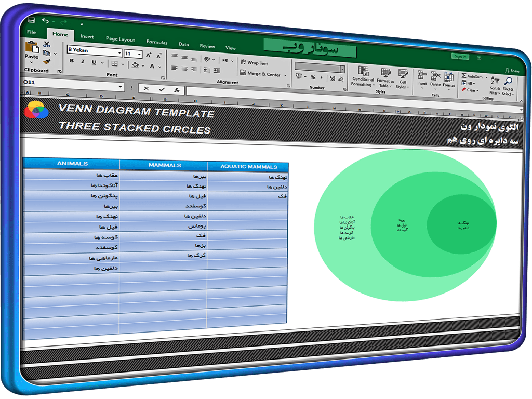532x399 pixels.
Task: Click the Wrap Text button
Action: pyautogui.click(x=254, y=63)
